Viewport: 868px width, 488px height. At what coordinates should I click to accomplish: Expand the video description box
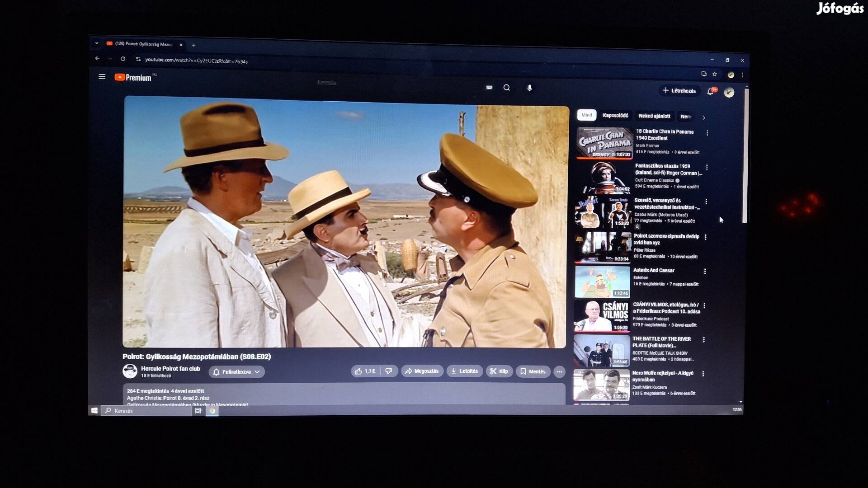tap(344, 394)
